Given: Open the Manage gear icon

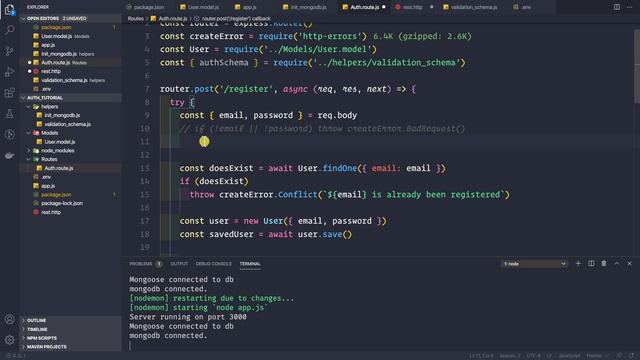Looking at the screenshot, I should point(9,340).
